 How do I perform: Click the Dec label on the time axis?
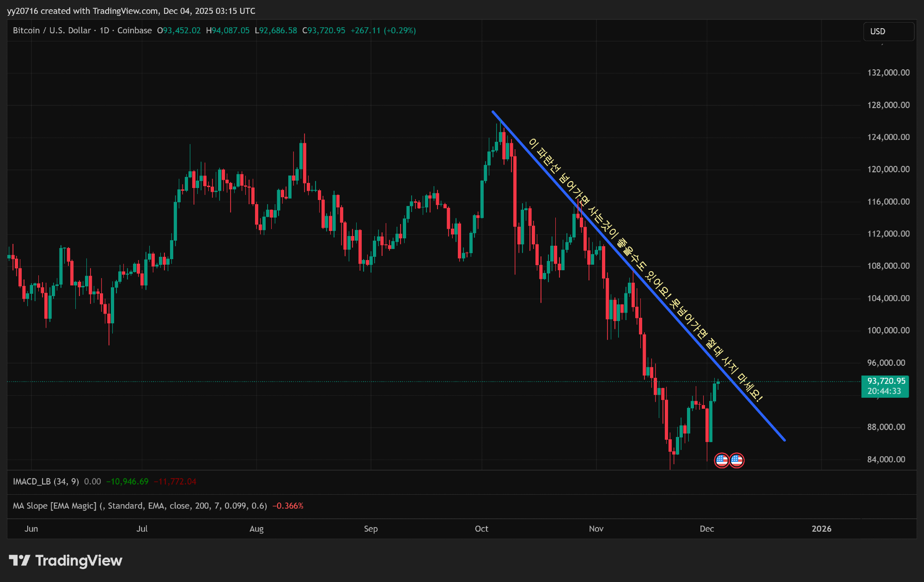(x=706, y=529)
